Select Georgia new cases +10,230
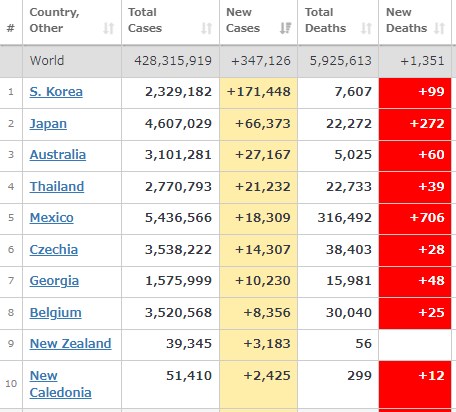This screenshot has width=456, height=412. pyautogui.click(x=263, y=281)
